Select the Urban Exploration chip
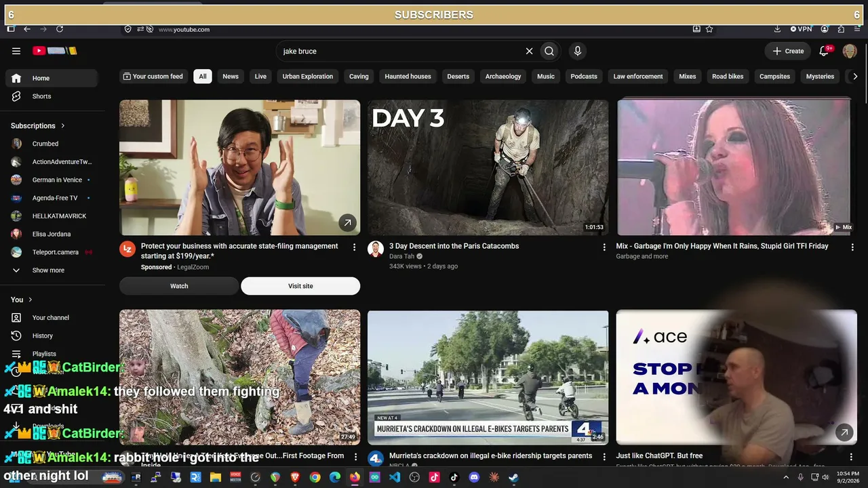 tap(308, 77)
